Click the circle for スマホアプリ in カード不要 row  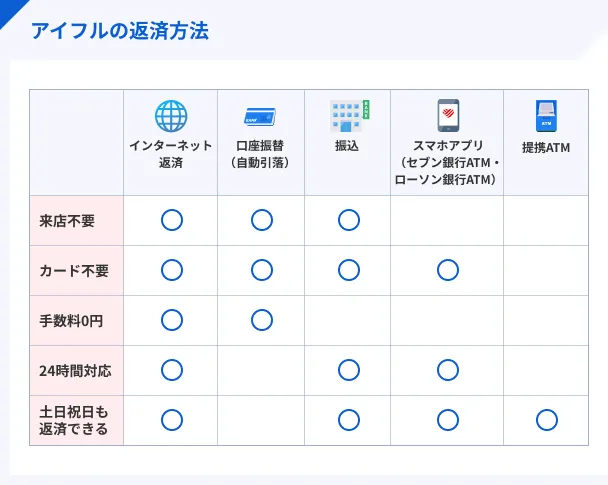coord(447,270)
